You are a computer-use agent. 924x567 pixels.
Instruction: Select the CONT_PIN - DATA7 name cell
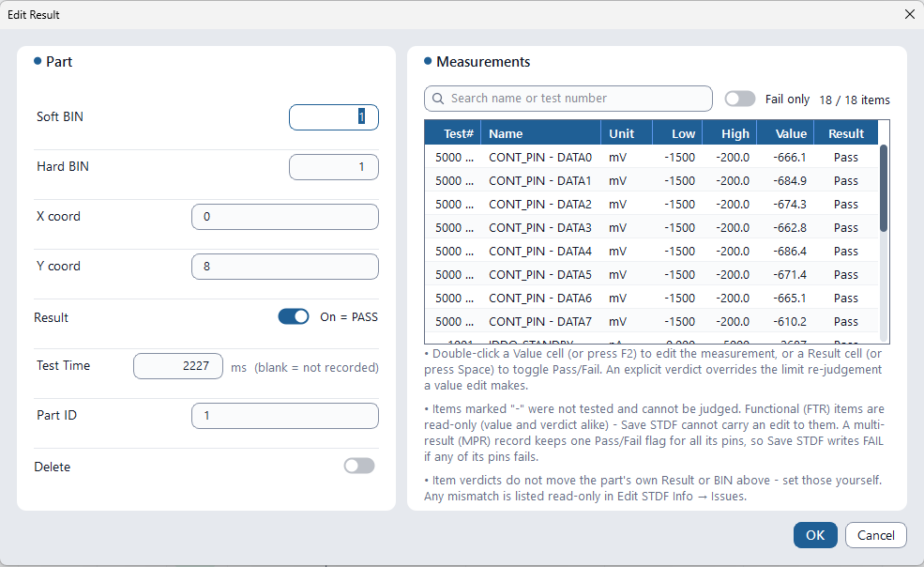[x=540, y=322]
